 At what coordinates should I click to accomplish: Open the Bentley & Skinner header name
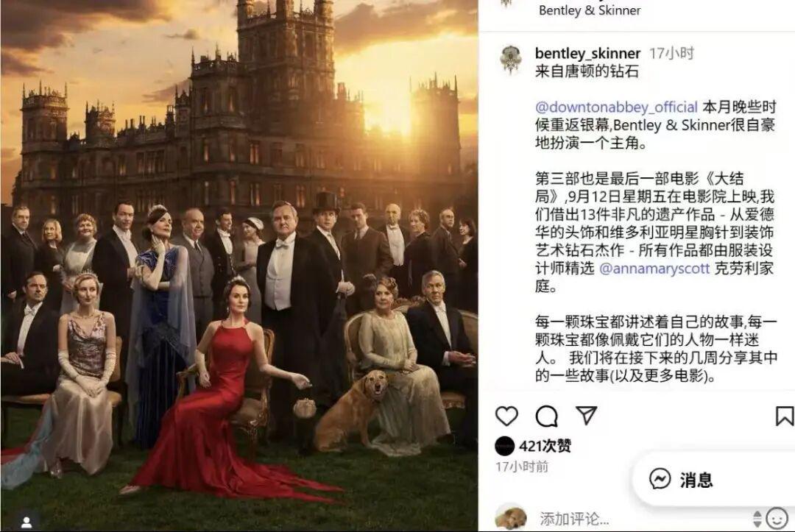tap(590, 10)
